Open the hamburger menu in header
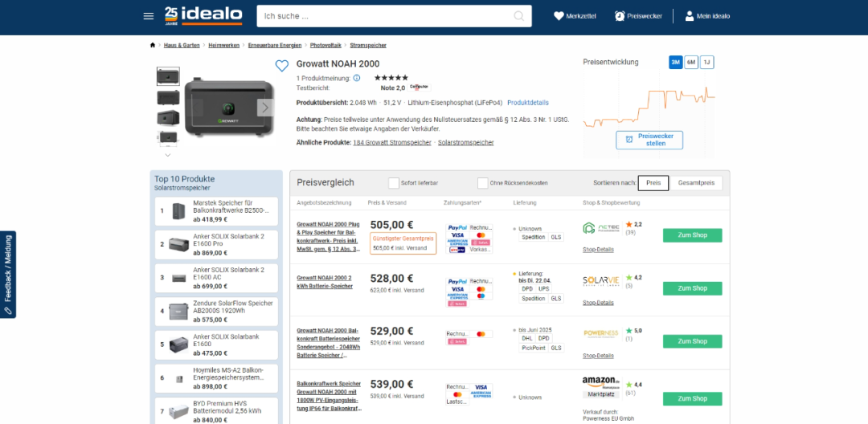 pyautogui.click(x=148, y=16)
